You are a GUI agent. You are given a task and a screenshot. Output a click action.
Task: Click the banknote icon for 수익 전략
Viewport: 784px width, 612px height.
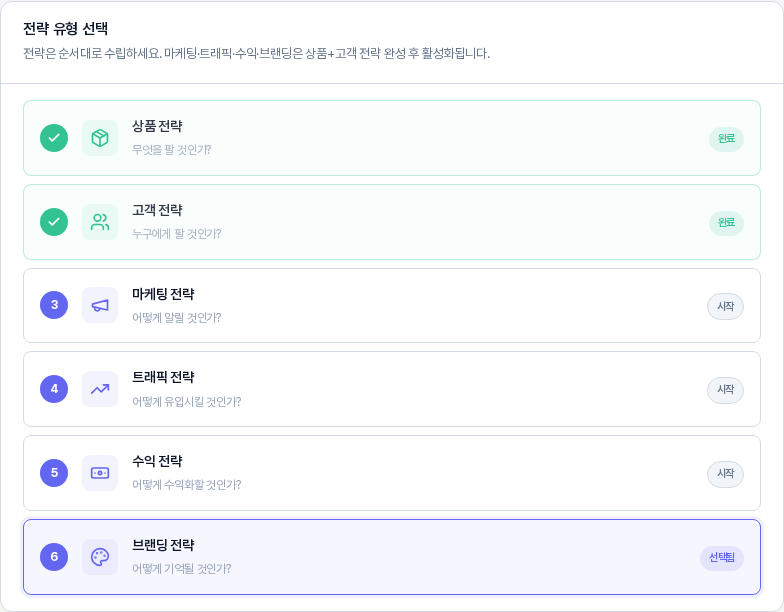pos(100,473)
